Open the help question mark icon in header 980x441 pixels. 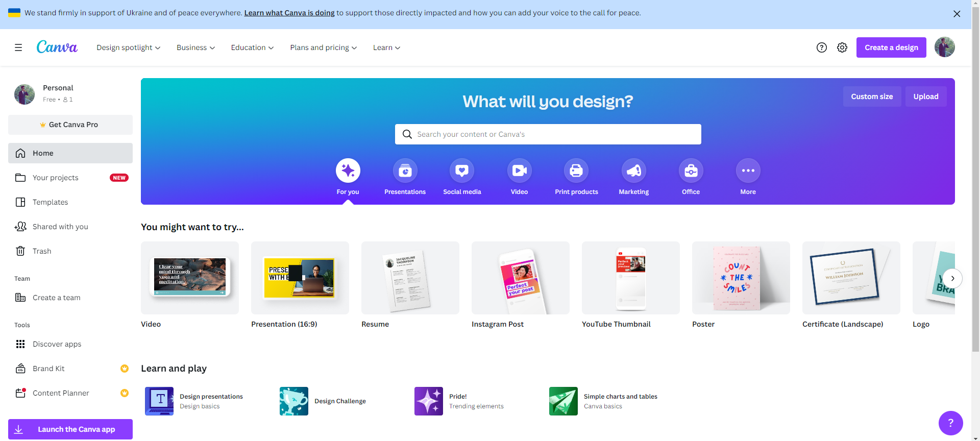(x=822, y=47)
